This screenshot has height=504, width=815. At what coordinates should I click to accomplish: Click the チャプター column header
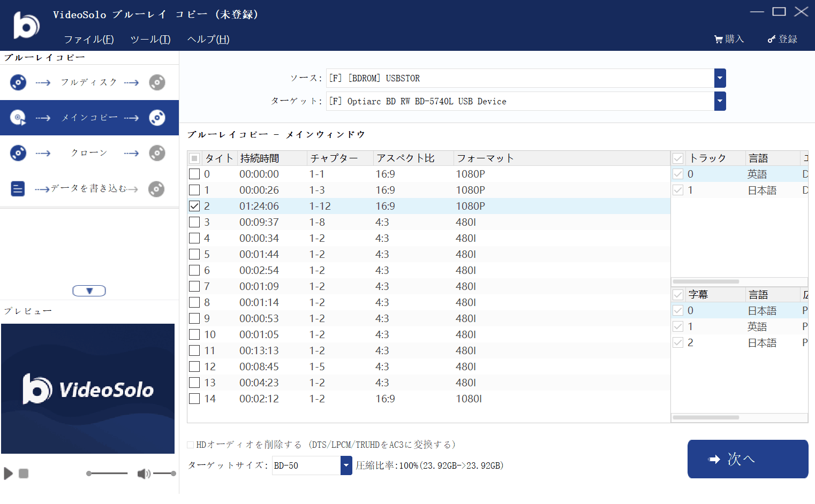(x=341, y=158)
